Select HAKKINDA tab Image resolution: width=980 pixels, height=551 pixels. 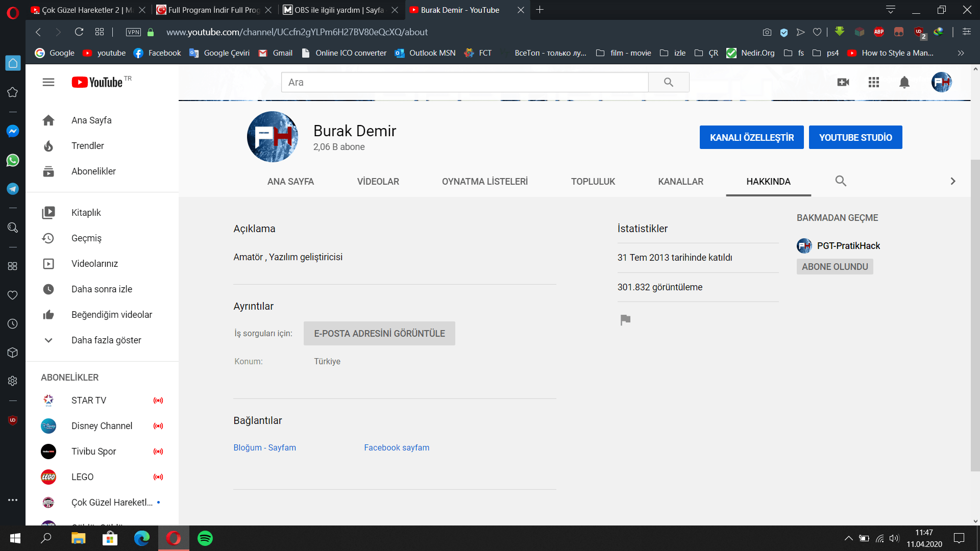(769, 182)
